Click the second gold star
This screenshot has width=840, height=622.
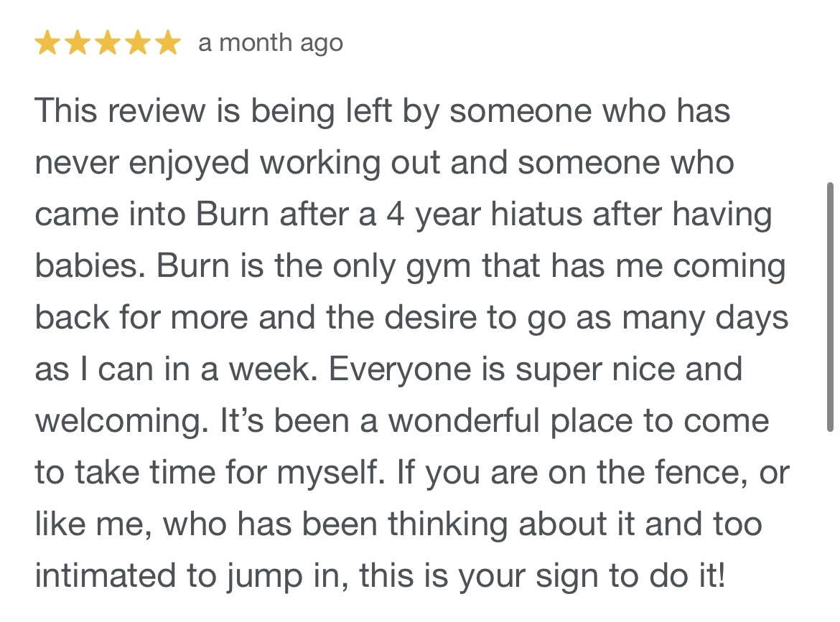[x=78, y=44]
